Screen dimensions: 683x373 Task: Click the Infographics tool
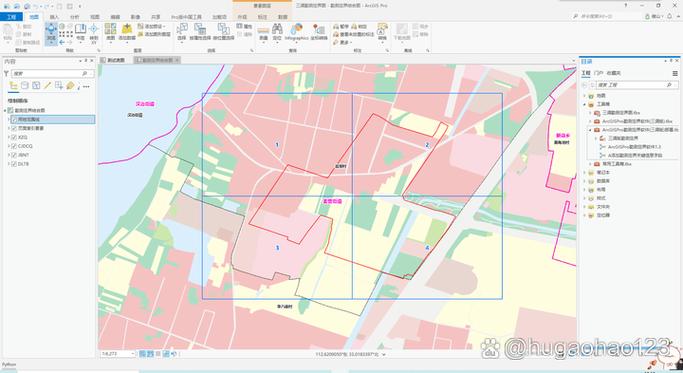tap(297, 33)
